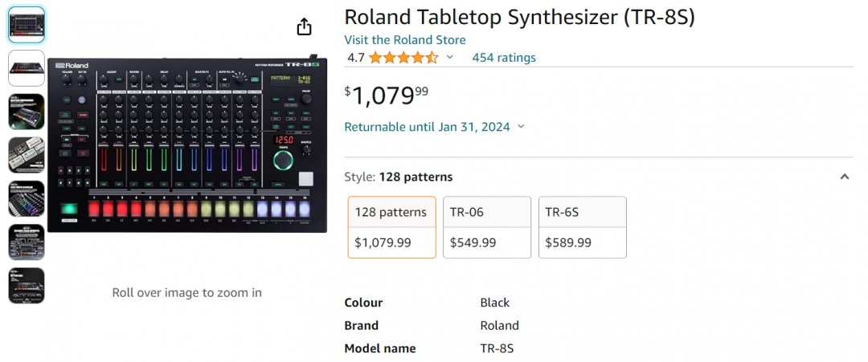Select the second thumbnail with white background
Image resolution: width=868 pixels, height=362 pixels.
[27, 68]
